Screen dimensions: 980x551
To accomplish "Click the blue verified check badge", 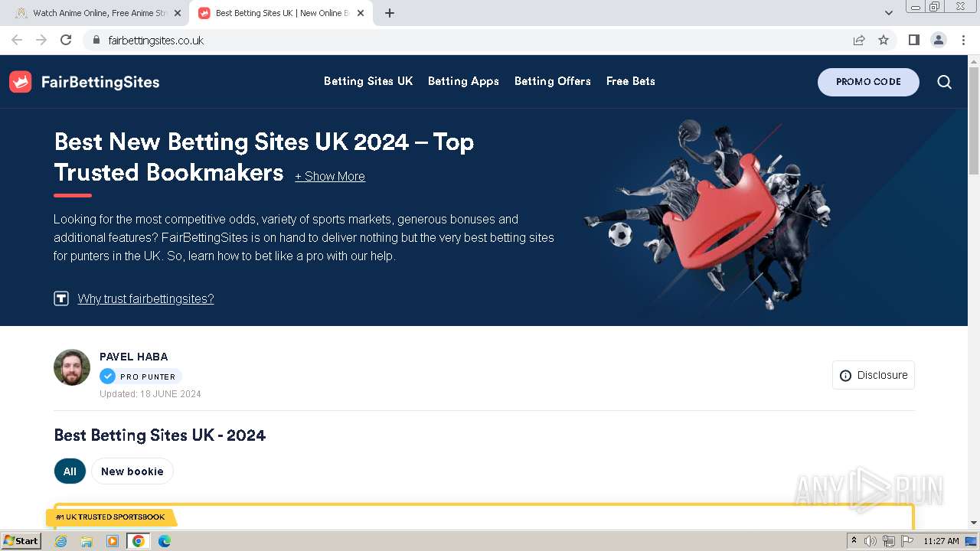I will [x=108, y=377].
